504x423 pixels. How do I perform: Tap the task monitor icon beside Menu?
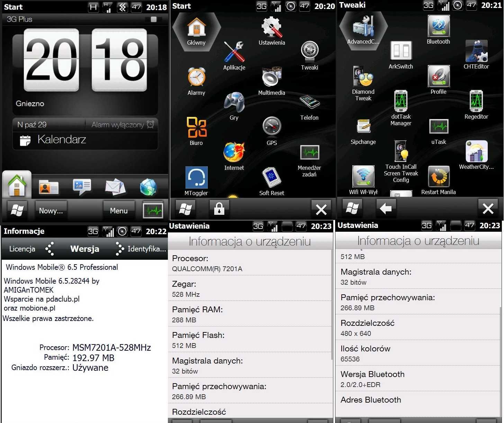point(153,210)
